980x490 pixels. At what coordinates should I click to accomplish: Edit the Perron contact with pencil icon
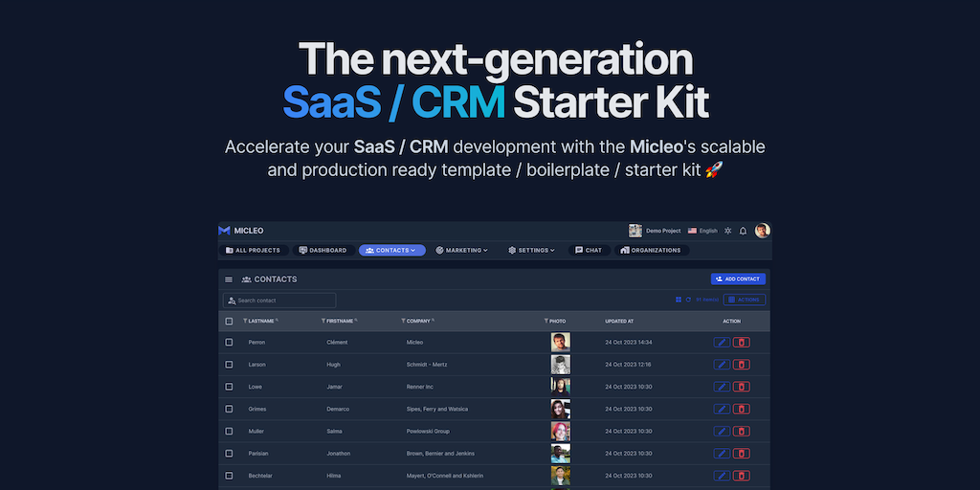(722, 342)
